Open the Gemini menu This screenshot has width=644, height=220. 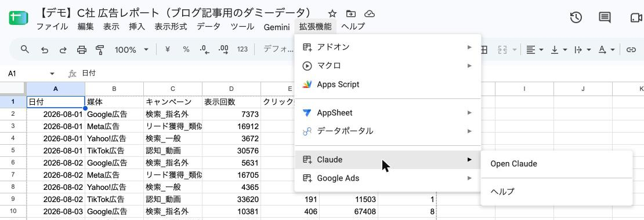click(x=277, y=27)
